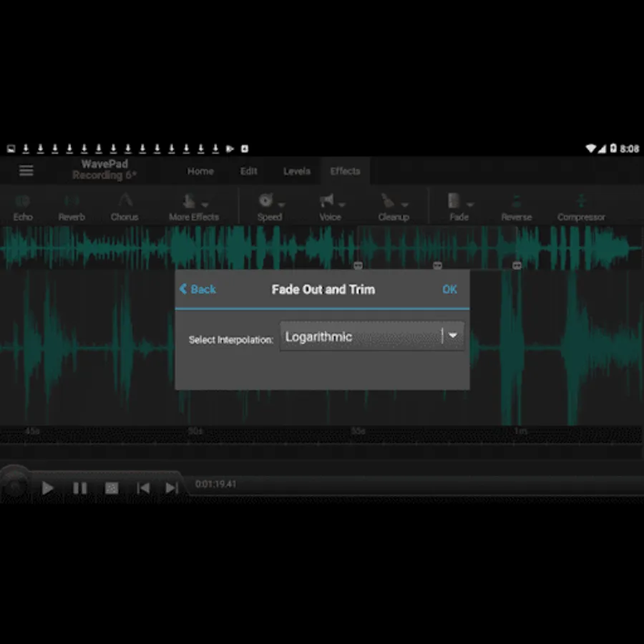Open the Speed effect options
The height and width of the screenshot is (644, 644).
pyautogui.click(x=270, y=206)
